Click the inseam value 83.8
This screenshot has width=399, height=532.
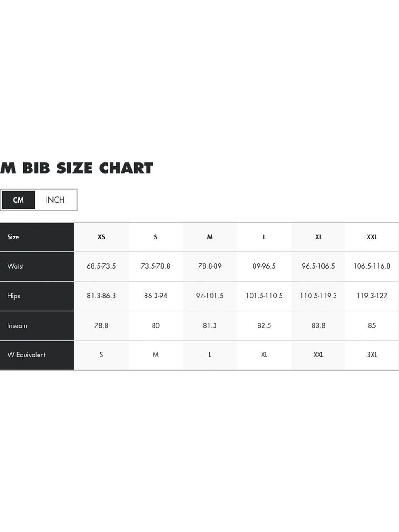coord(318,325)
